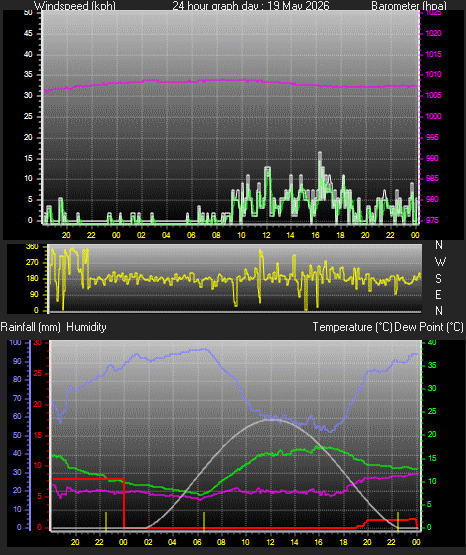Click the 16:00 wind gust peak

click(x=320, y=154)
